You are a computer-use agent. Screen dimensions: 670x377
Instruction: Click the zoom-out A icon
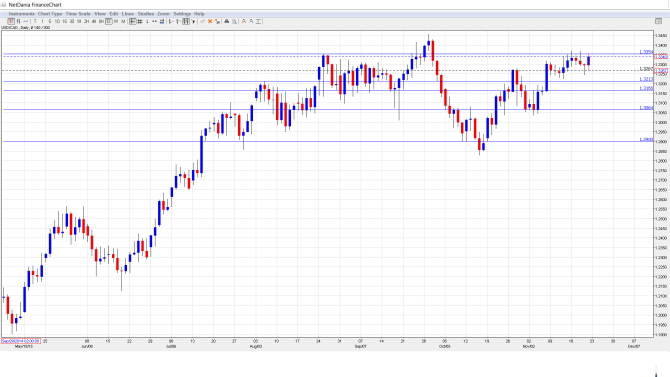251,21
